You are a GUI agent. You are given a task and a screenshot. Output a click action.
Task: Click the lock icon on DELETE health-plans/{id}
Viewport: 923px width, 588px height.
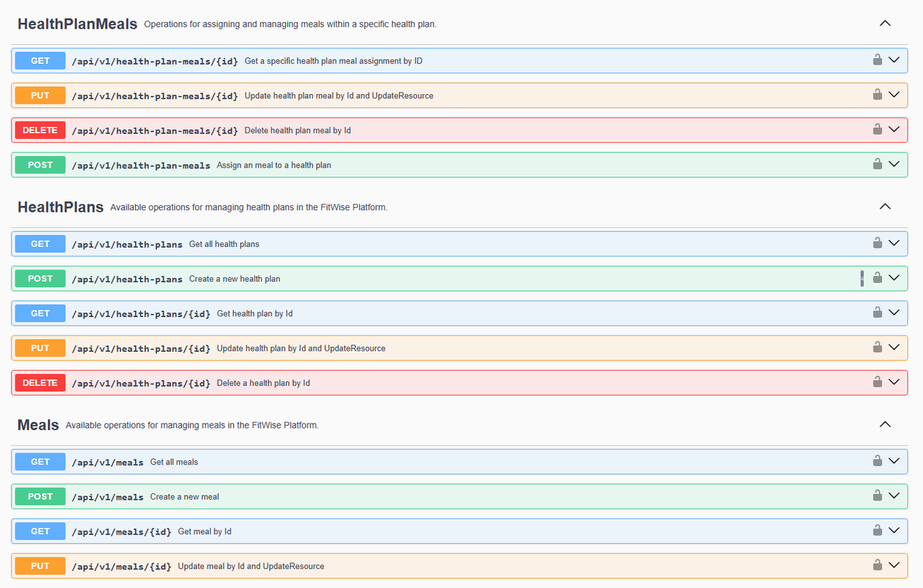click(877, 382)
